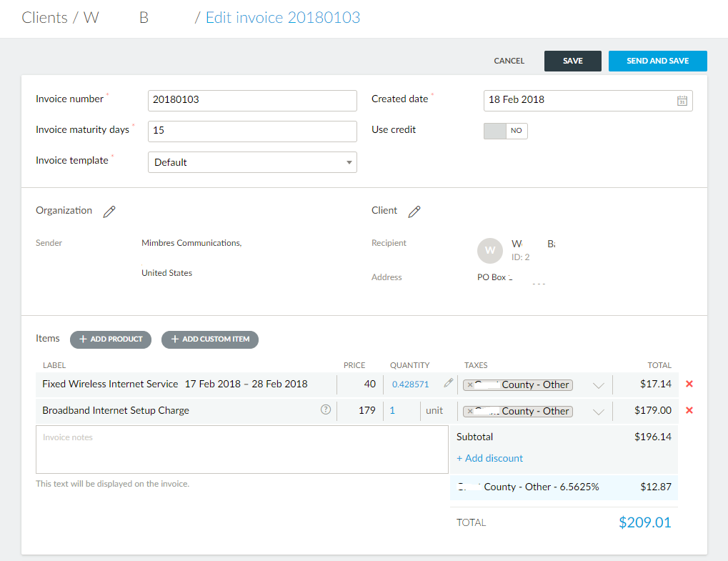Screen dimensions: 728x561
Task: Click the Add discount link
Action: click(x=489, y=458)
